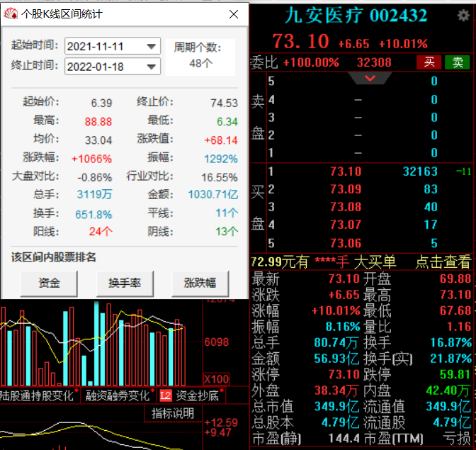Click the 资金 ranking button
This screenshot has width=476, height=450.
tap(49, 283)
